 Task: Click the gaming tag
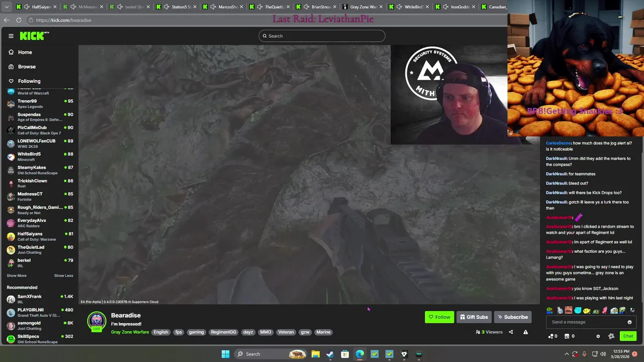coord(196,332)
